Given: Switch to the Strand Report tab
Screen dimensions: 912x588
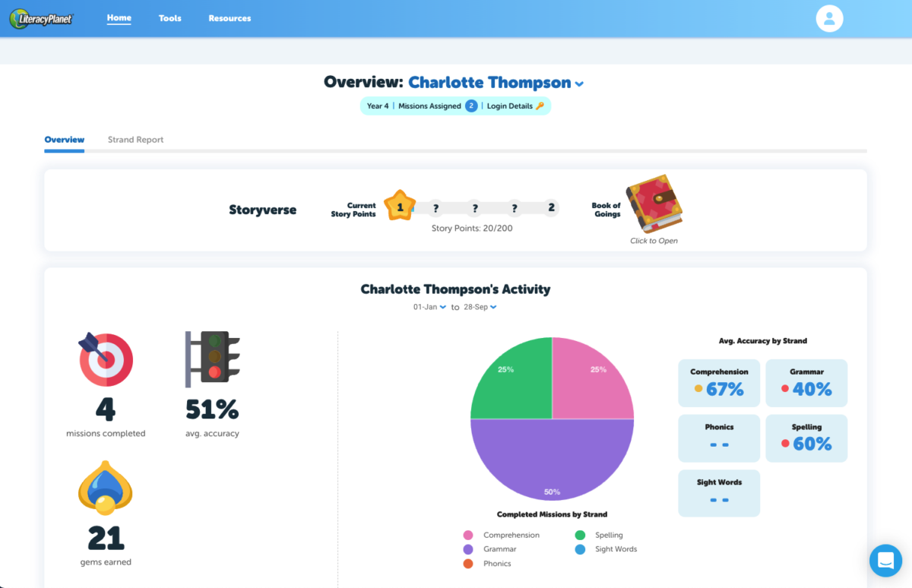Looking at the screenshot, I should 135,140.
